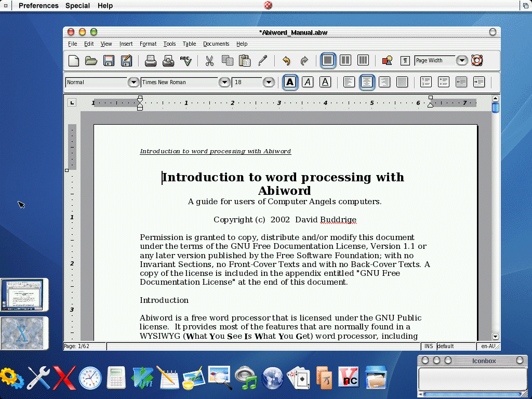
Task: Save the document with the floppy disk icon
Action: click(x=109, y=61)
